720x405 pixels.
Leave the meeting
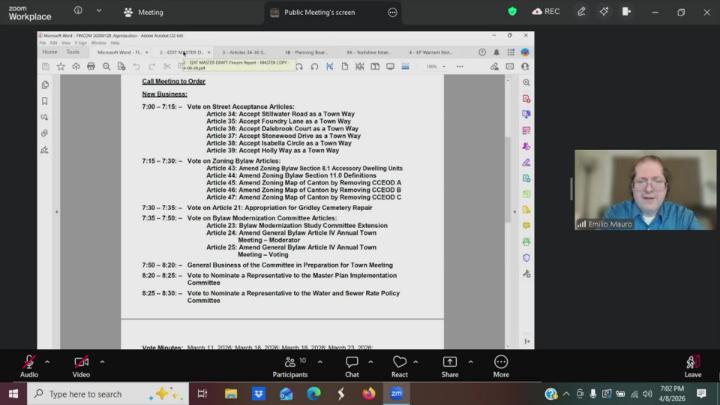click(x=692, y=364)
